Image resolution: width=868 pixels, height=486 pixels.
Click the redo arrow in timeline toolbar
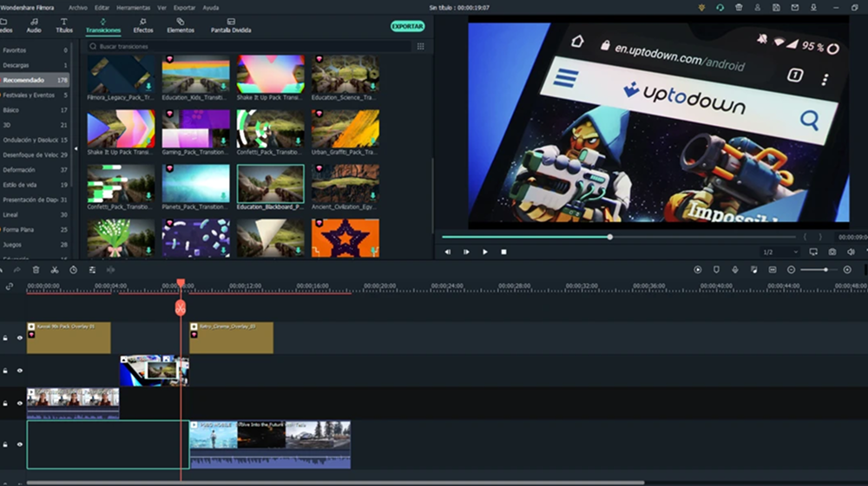(x=17, y=270)
